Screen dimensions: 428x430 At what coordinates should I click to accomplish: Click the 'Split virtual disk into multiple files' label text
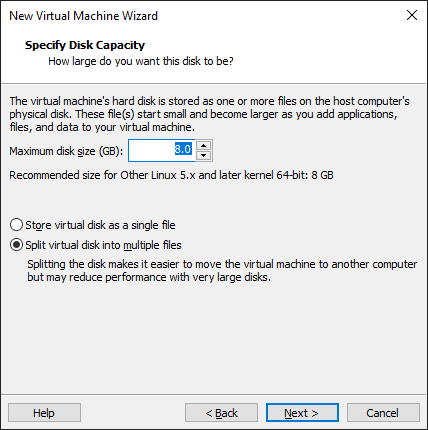tap(103, 245)
